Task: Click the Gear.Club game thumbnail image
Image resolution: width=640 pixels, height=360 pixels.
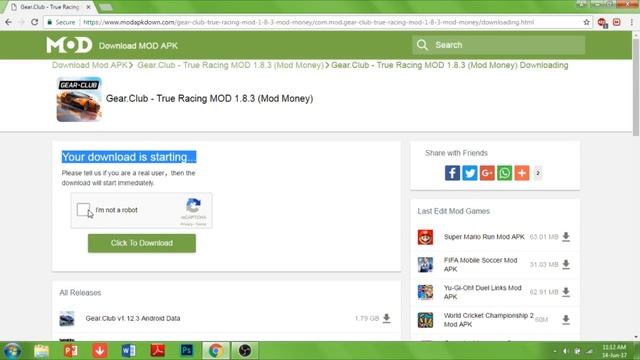Action: pos(79,99)
